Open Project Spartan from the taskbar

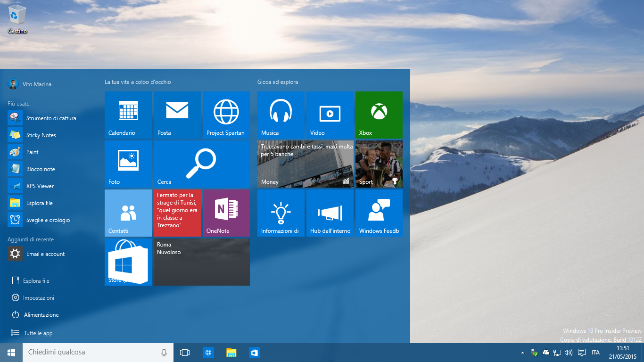tap(208, 353)
